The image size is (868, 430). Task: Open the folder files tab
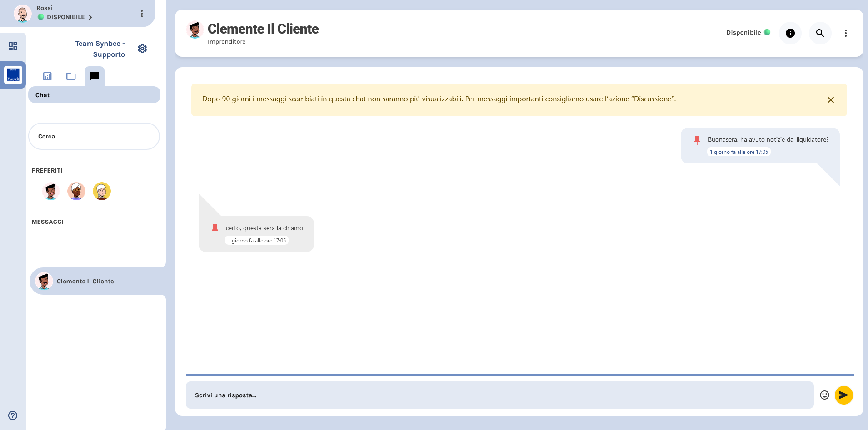pos(71,76)
